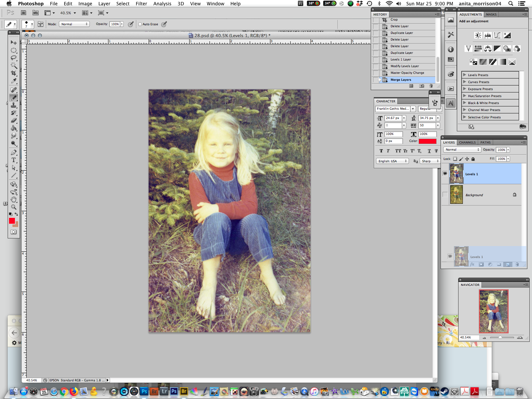
Task: Add a Curves adjustment from the icons
Action: (497, 35)
